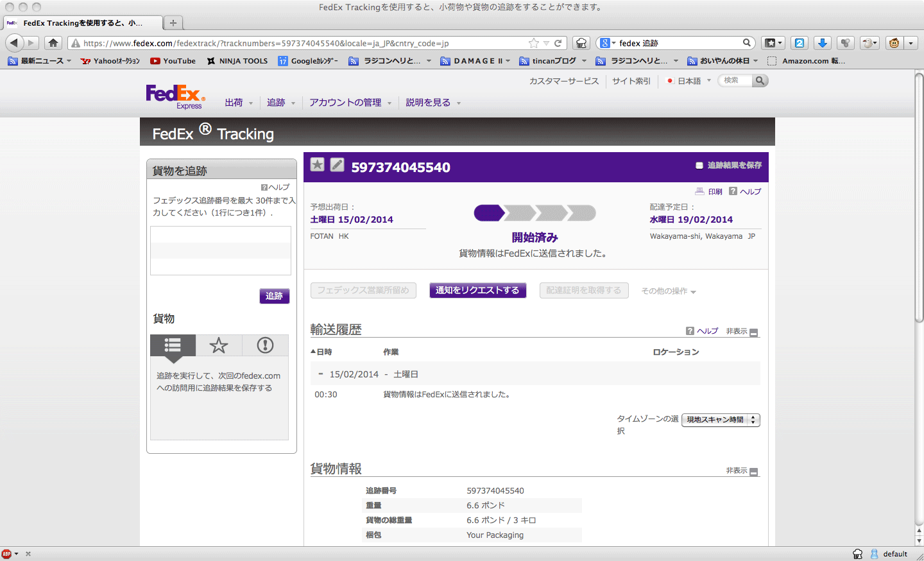This screenshot has height=561, width=924.
Task: Hide the 輸送履歴 section
Action: pos(753,332)
